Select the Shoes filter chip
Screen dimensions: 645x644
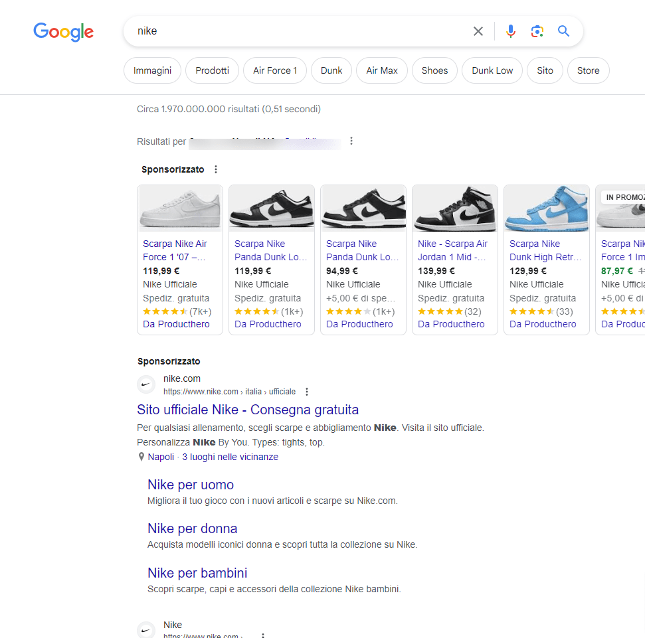(x=434, y=71)
